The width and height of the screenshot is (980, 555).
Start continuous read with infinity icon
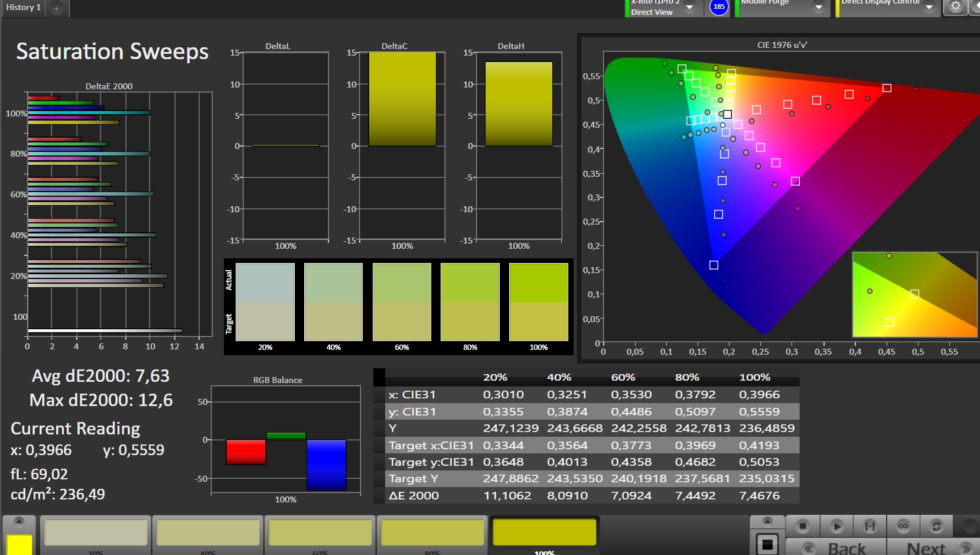click(903, 525)
